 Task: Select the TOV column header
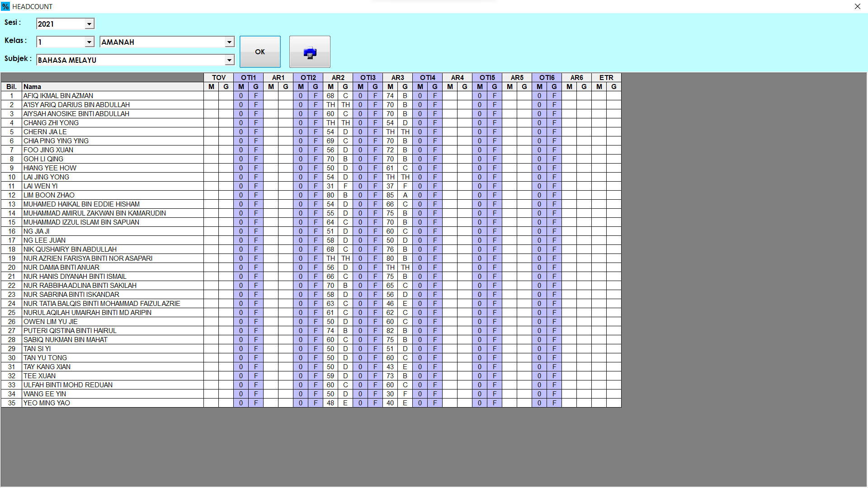(x=218, y=78)
